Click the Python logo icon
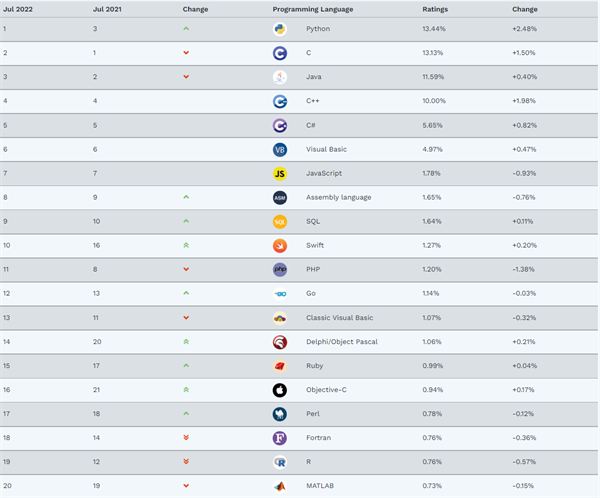 click(x=280, y=29)
